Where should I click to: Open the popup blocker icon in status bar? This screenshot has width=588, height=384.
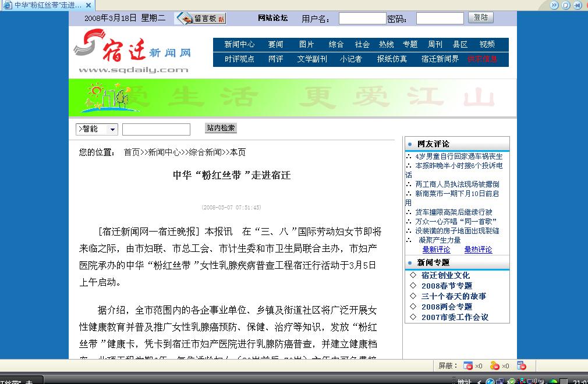pyautogui.click(x=468, y=365)
